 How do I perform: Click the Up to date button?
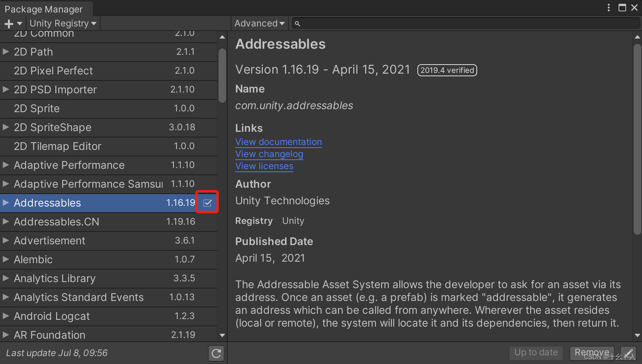click(536, 353)
